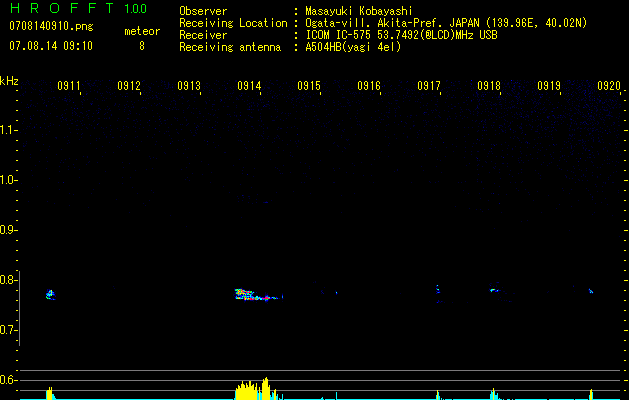Select the file name 0708140910.png

point(51,27)
